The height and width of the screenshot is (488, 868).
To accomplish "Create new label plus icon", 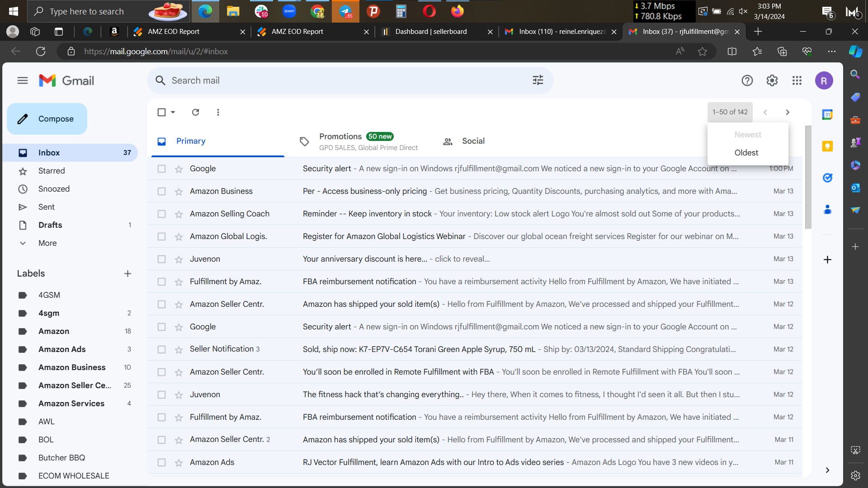I will point(127,273).
